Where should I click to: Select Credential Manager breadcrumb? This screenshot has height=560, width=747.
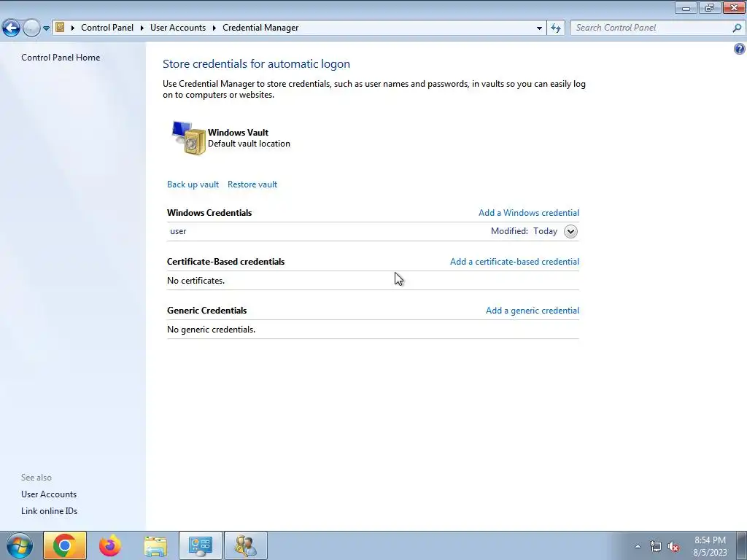[x=260, y=28]
